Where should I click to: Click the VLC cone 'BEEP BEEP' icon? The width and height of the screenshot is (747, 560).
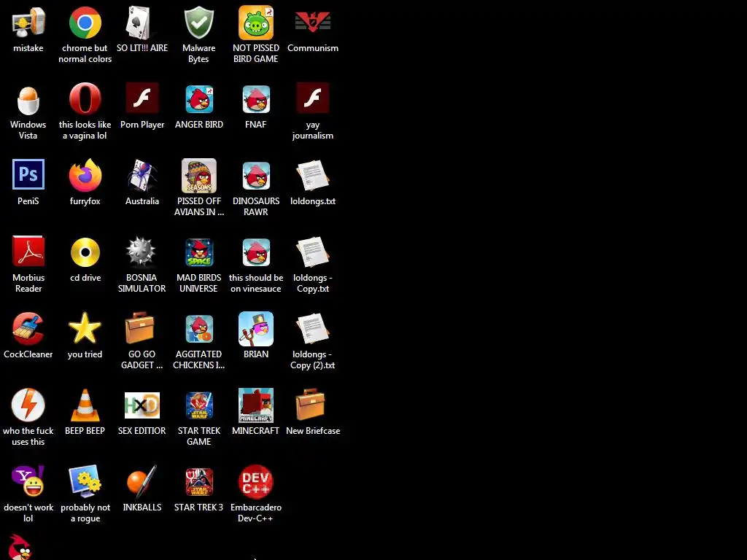[85, 405]
